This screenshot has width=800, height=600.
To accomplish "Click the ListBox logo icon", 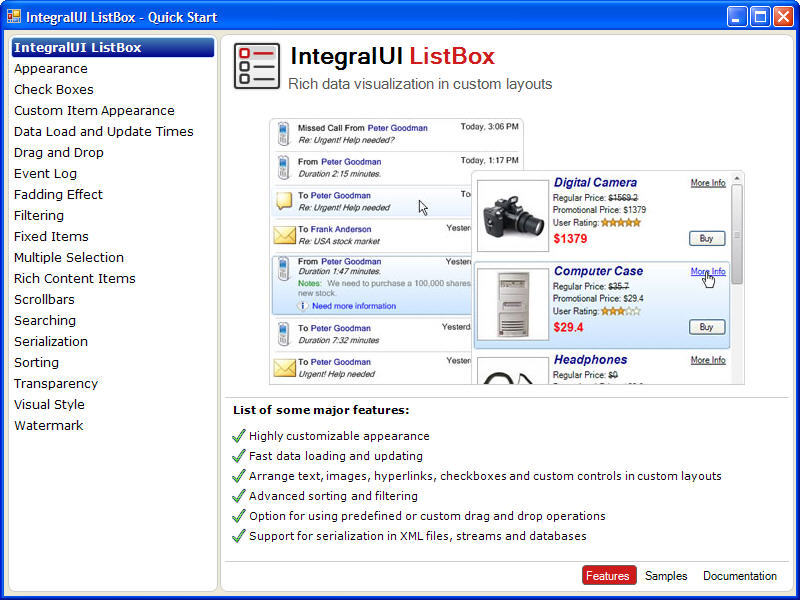I will (x=257, y=66).
